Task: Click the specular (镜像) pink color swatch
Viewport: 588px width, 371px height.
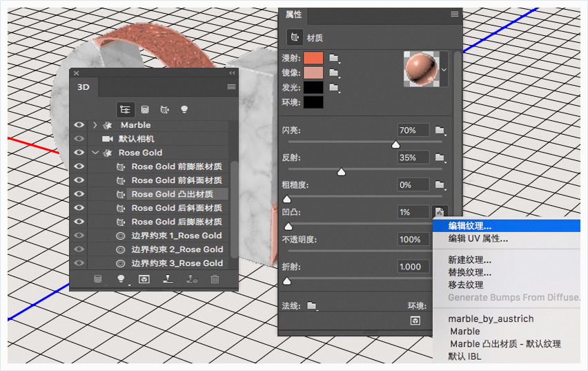Action: click(313, 73)
